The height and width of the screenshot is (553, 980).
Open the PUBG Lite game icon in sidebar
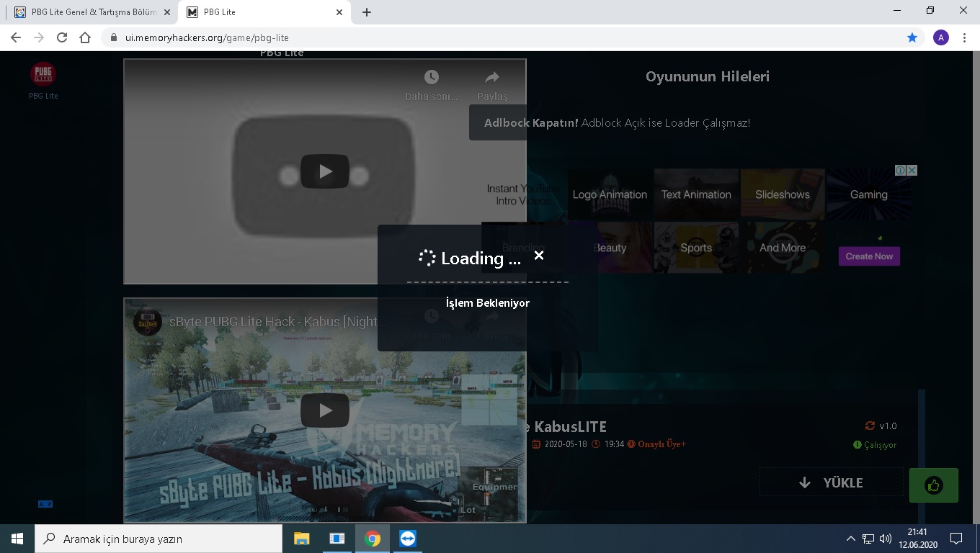43,73
